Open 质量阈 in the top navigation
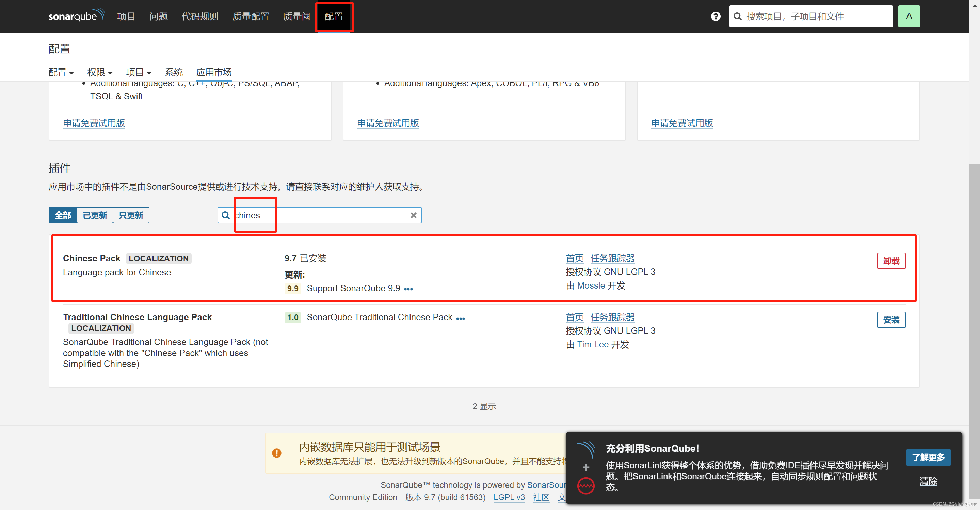 coord(297,16)
